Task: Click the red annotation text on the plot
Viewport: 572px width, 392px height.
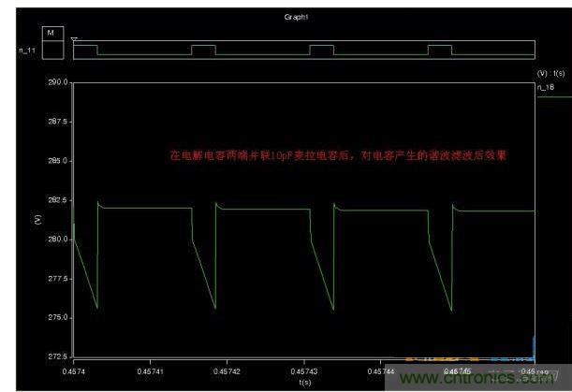Action: (338, 156)
